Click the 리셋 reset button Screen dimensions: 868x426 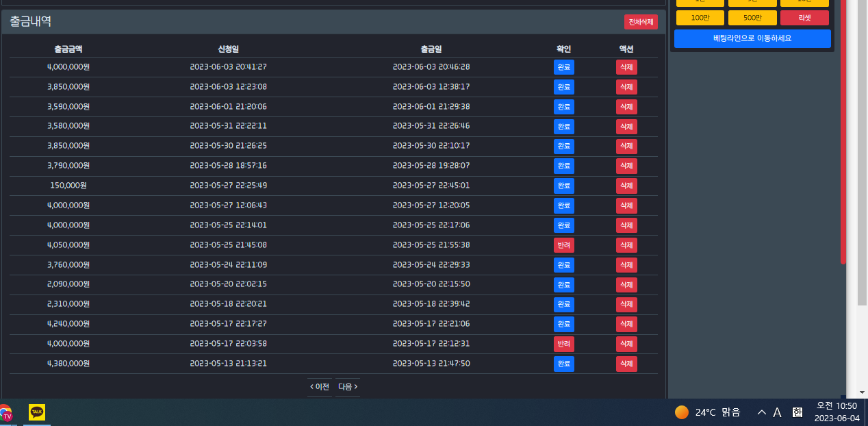coord(804,18)
